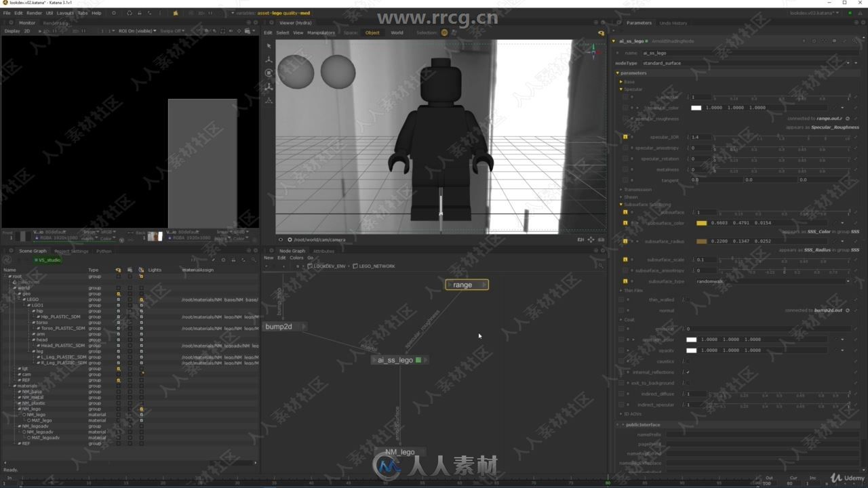Toggle checkbox beside specular_color parameter

pos(625,108)
